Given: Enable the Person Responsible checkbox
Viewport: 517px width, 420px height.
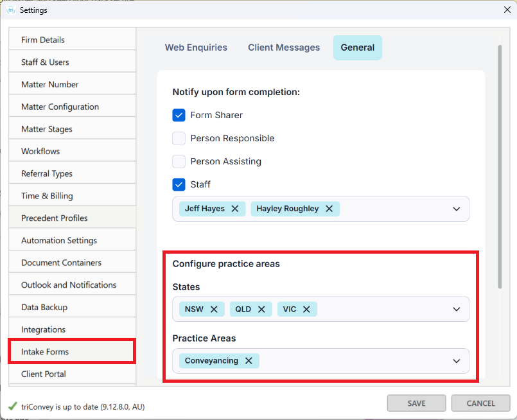Looking at the screenshot, I should [179, 139].
